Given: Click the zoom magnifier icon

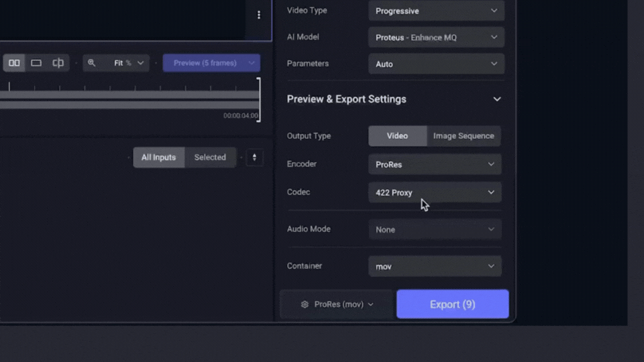Looking at the screenshot, I should (x=92, y=63).
